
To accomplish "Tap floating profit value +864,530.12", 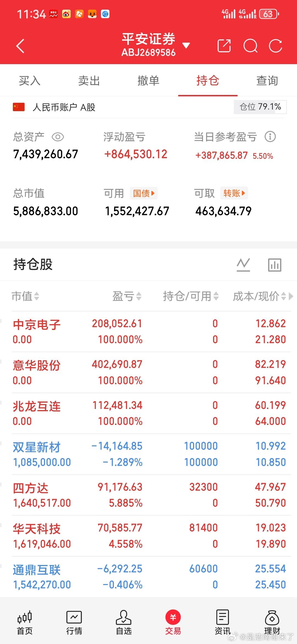I will (136, 154).
